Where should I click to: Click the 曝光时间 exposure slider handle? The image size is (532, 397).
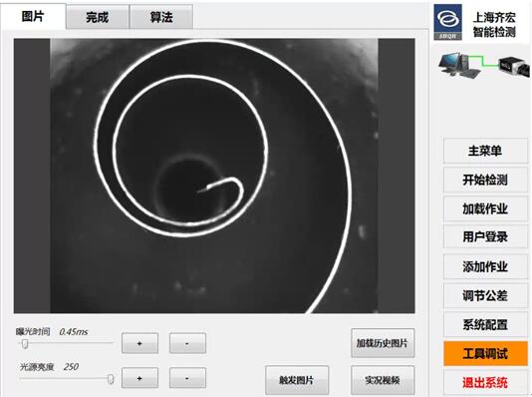point(25,344)
